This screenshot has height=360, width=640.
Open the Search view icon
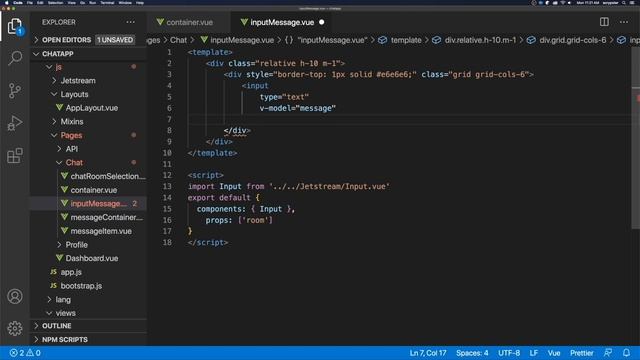tap(15, 58)
